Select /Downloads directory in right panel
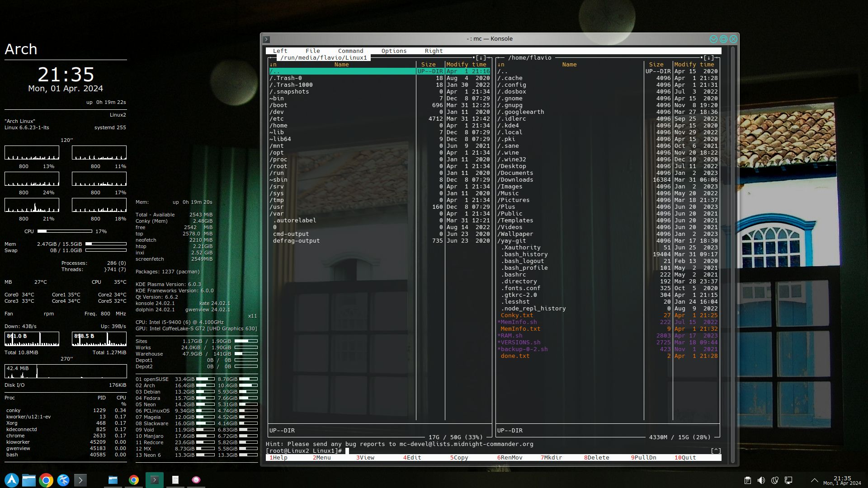This screenshot has width=868, height=488. tap(608, 180)
